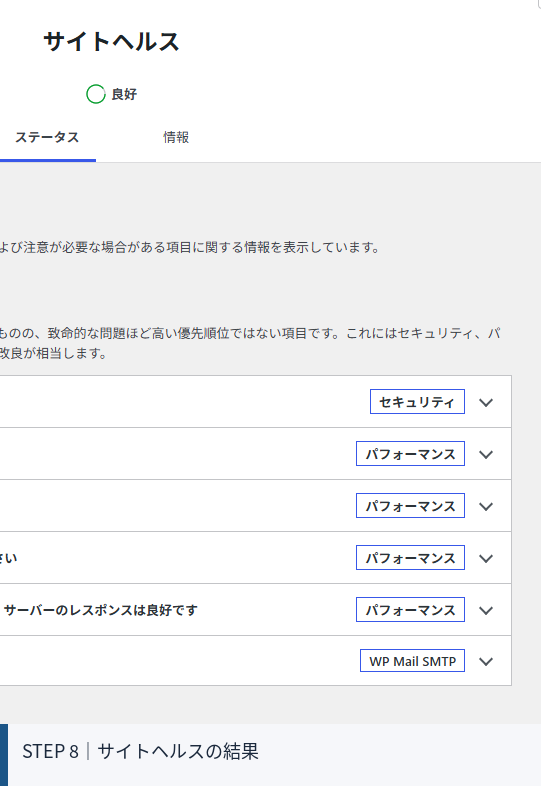Click the paragraph line ending 改良が相当します。
Image resolution: width=541 pixels, height=786 pixels.
click(53, 353)
